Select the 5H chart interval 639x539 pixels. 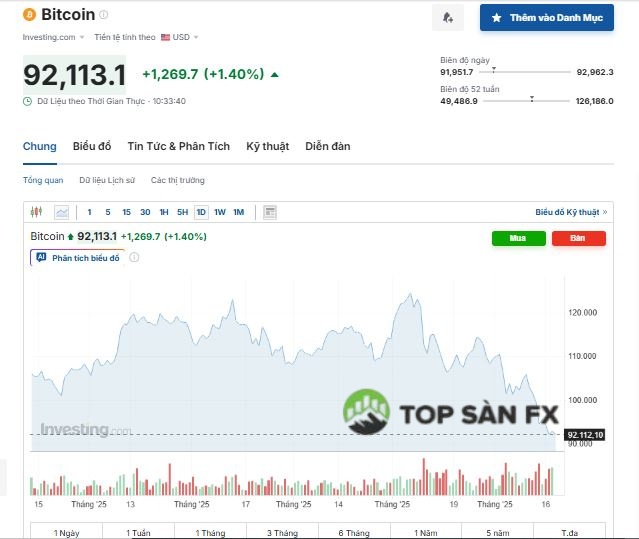[182, 212]
